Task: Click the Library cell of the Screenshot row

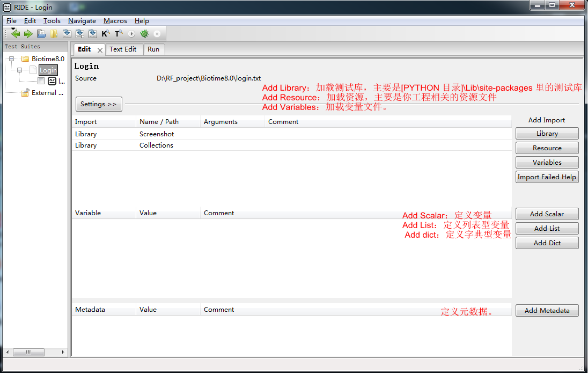Action: (x=86, y=134)
